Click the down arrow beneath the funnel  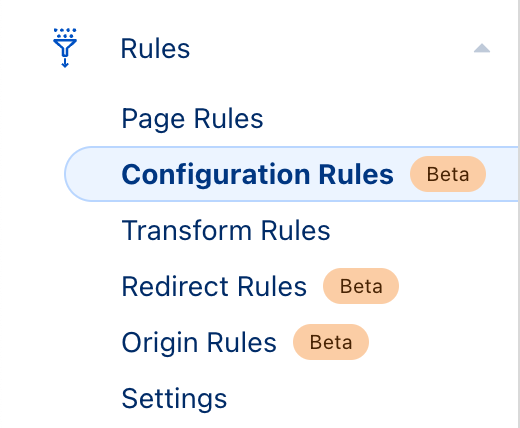click(x=65, y=62)
